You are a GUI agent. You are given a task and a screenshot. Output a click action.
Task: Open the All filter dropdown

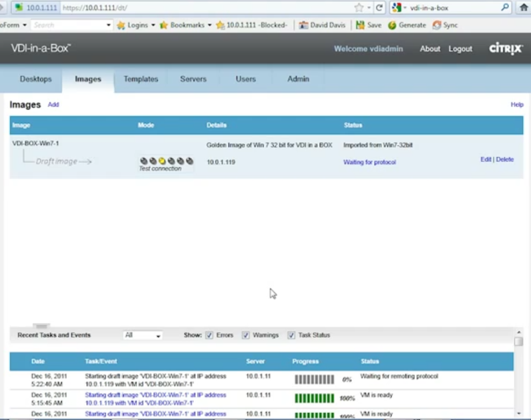pyautogui.click(x=143, y=335)
